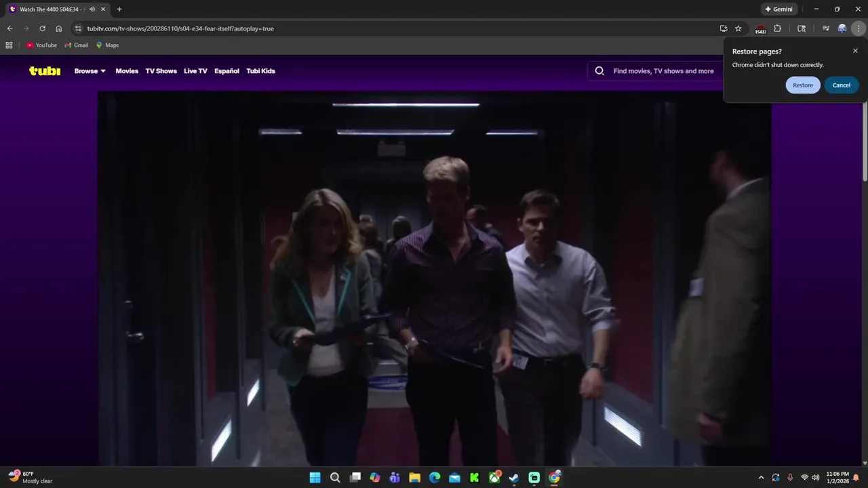Close the Watch The 4400 tab
The image size is (868, 488).
tap(103, 9)
